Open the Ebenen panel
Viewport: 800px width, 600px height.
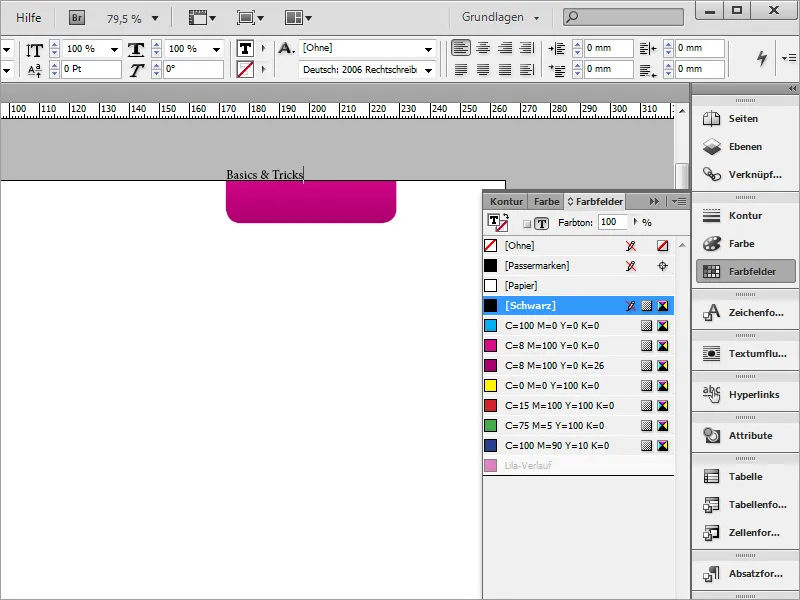tap(745, 147)
